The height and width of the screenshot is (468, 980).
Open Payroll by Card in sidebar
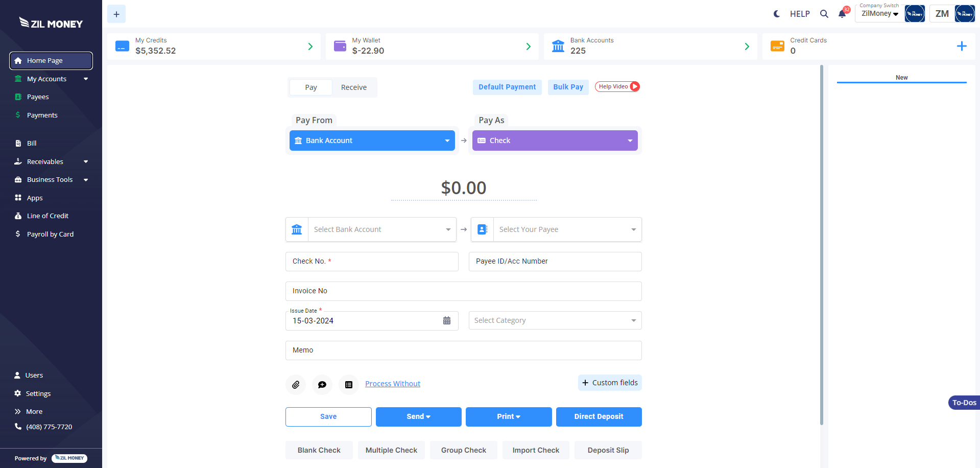pyautogui.click(x=51, y=234)
